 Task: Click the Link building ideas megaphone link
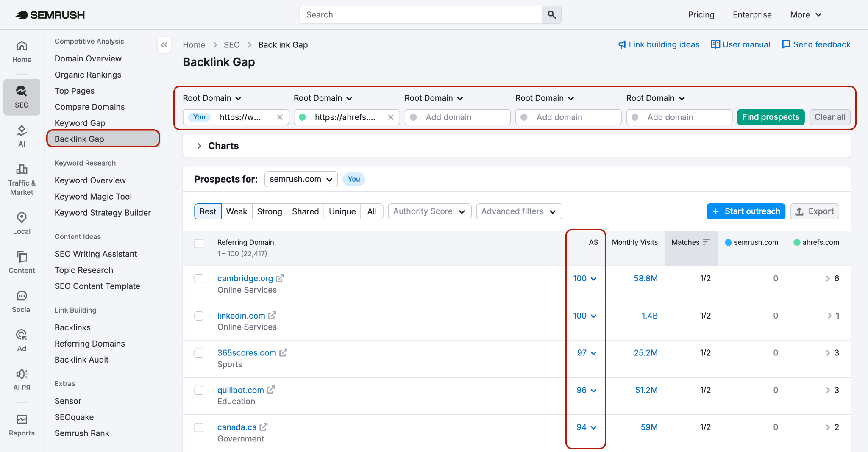point(659,44)
